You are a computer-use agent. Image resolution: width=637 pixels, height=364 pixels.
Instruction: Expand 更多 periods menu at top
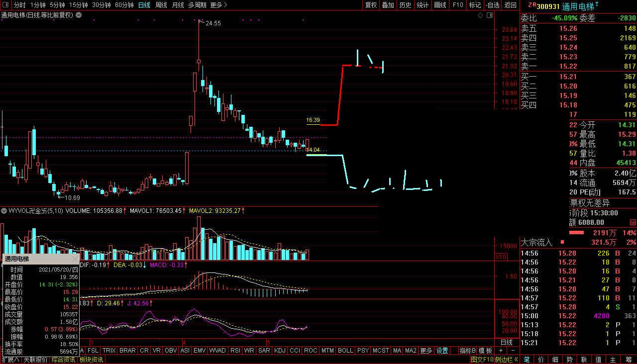(218, 5)
